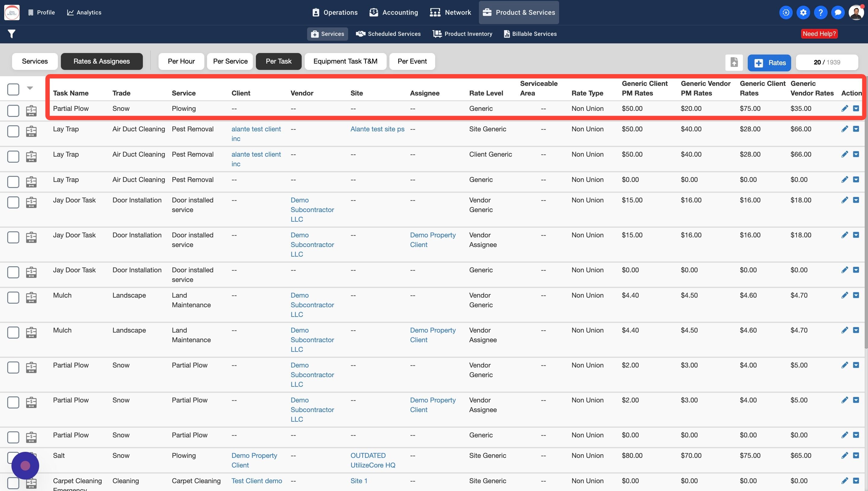Check the first Partial Plow row checkbox
868x491 pixels.
(13, 111)
